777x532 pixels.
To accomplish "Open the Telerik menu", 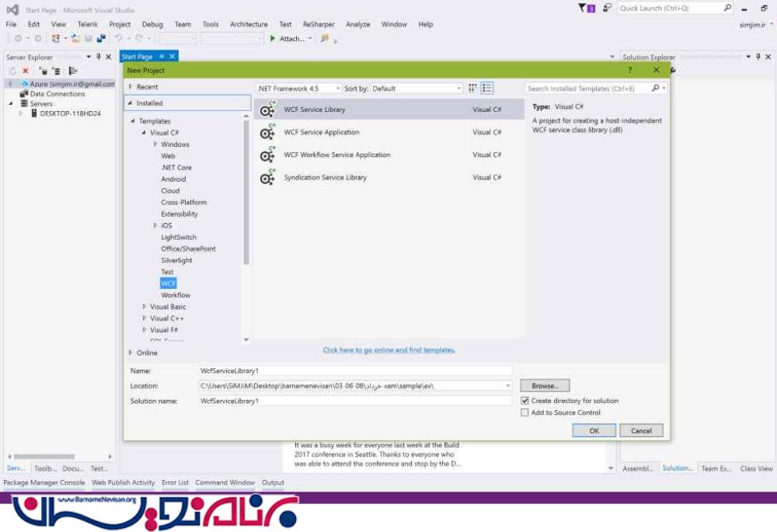I will click(88, 24).
